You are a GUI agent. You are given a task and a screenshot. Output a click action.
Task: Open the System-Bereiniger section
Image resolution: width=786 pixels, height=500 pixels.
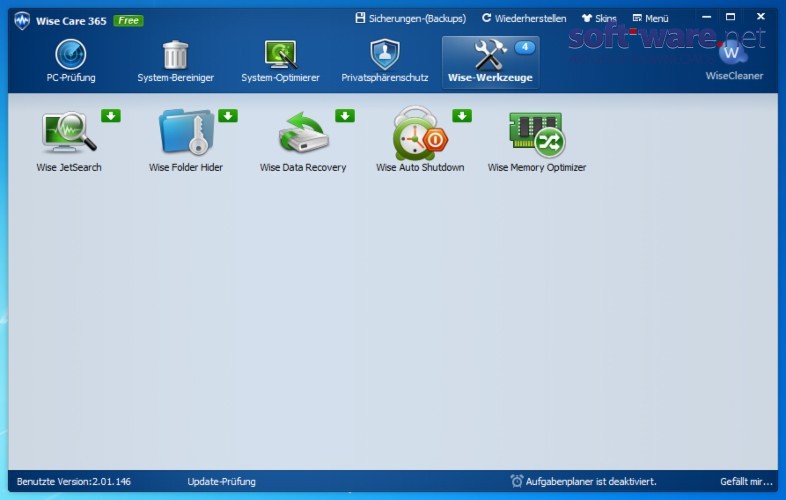175,62
